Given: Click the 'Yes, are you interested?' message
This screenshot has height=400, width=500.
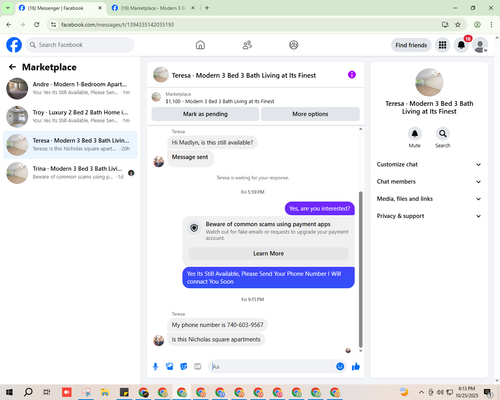Looking at the screenshot, I should [320, 209].
